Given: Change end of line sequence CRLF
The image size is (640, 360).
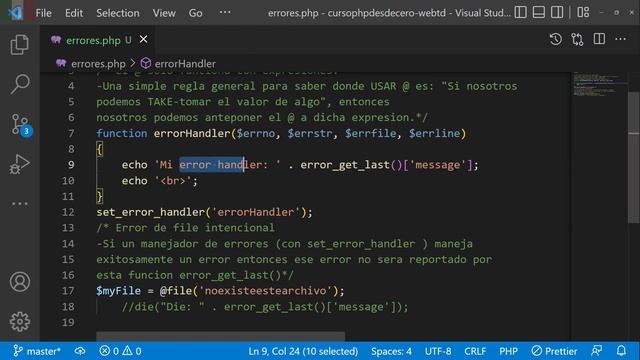Looking at the screenshot, I should pyautogui.click(x=475, y=351).
